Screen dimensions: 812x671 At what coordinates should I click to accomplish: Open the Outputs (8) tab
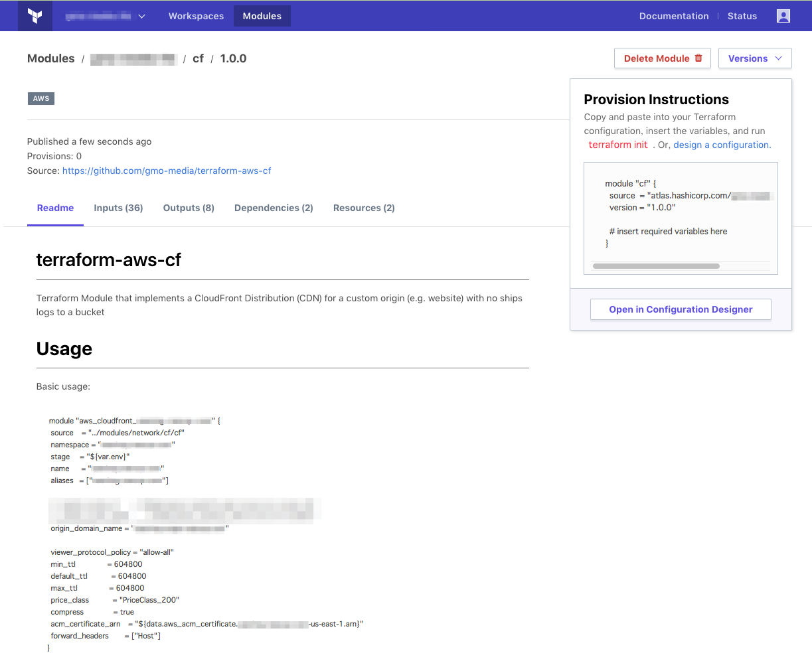[188, 208]
